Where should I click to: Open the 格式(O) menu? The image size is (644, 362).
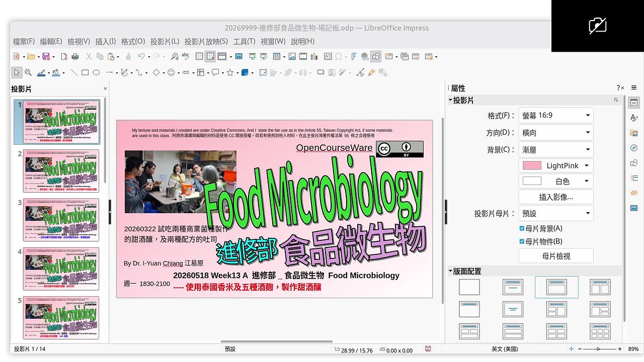click(133, 41)
